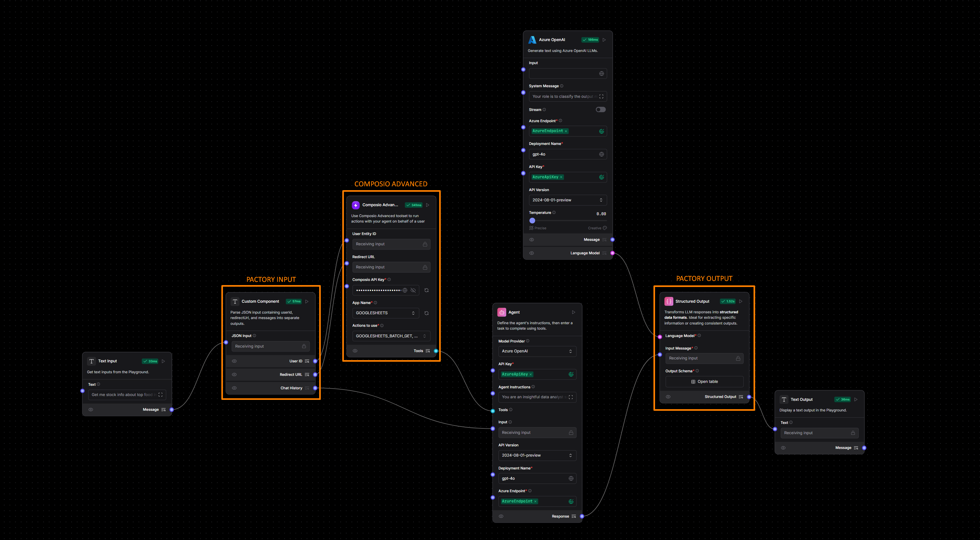
Task: Run the Structured Output component
Action: point(741,301)
